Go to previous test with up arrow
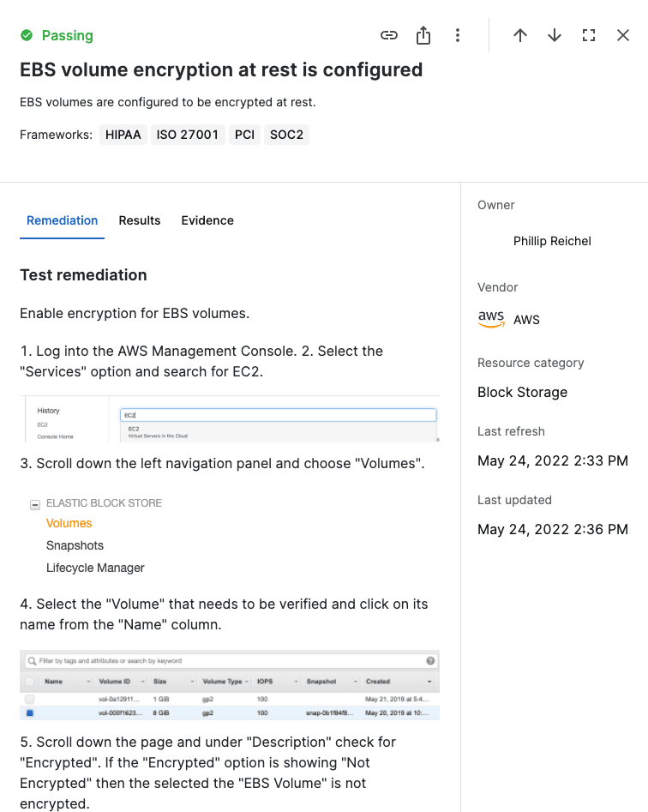Screen dimensions: 648x812 coord(520,35)
